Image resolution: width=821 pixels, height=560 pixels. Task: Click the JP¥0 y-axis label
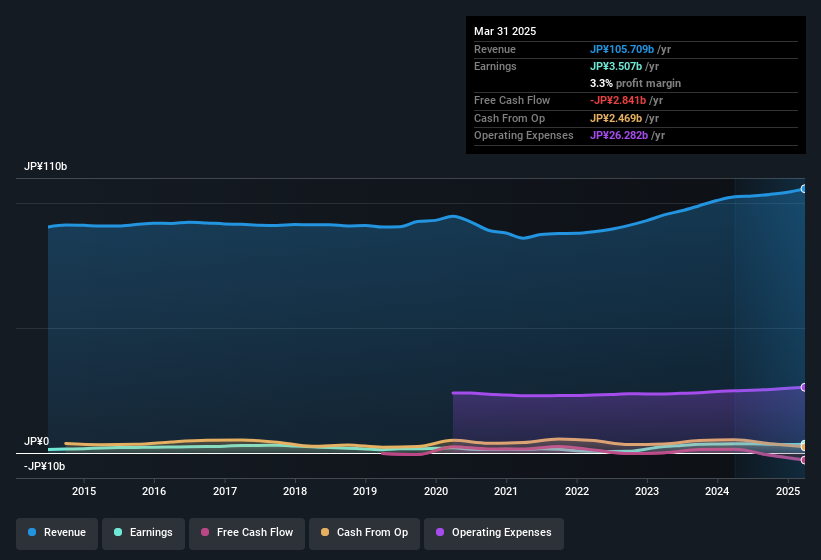point(37,441)
